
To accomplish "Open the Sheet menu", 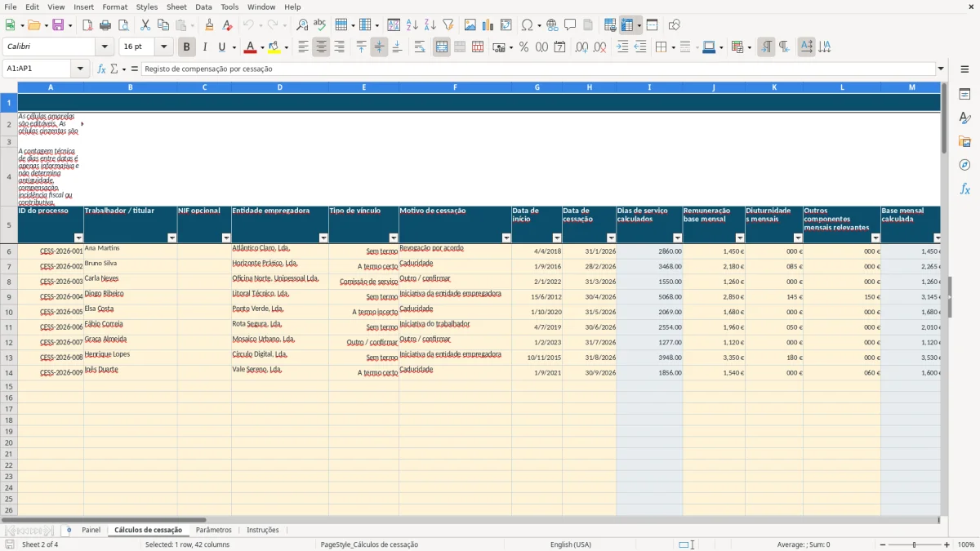I will 176,7.
